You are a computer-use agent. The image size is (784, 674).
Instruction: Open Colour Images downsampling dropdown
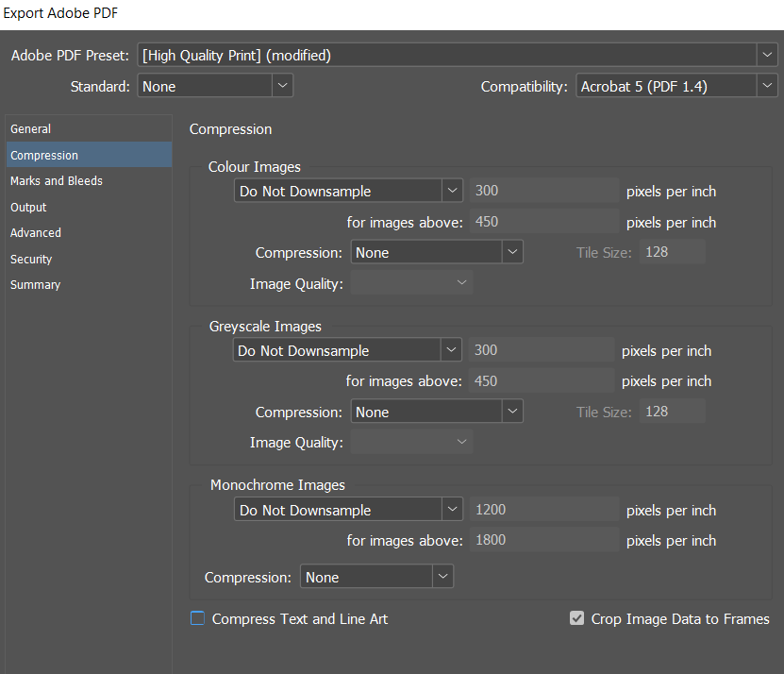click(x=348, y=192)
